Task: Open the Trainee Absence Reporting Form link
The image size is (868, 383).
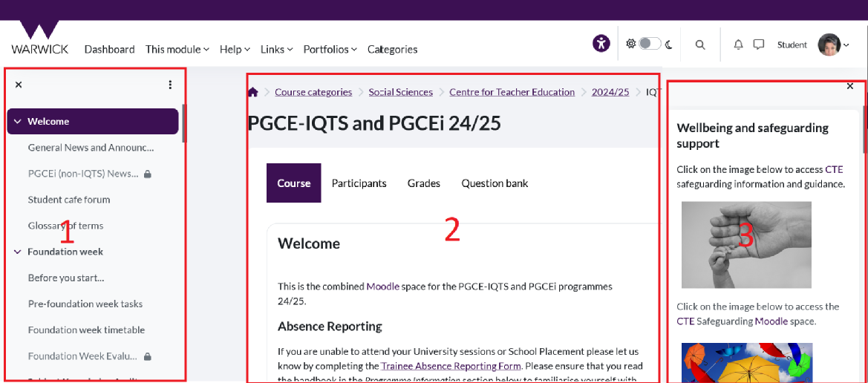Action: click(x=451, y=366)
